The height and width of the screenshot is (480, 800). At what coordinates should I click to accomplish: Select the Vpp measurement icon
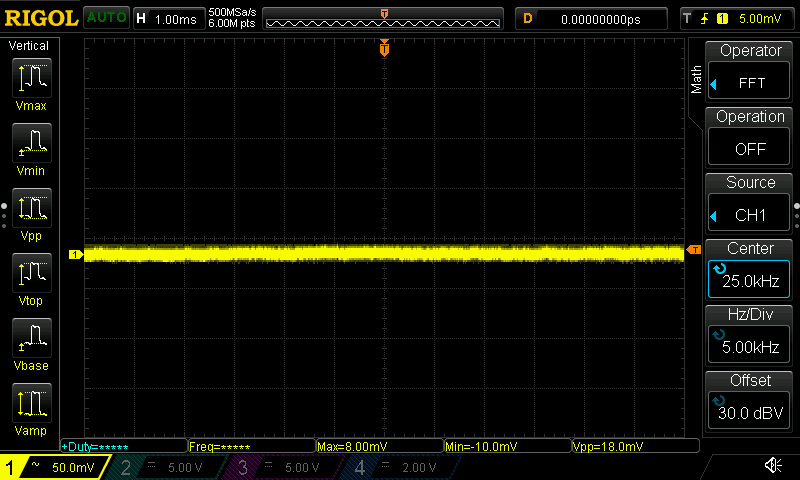click(32, 208)
